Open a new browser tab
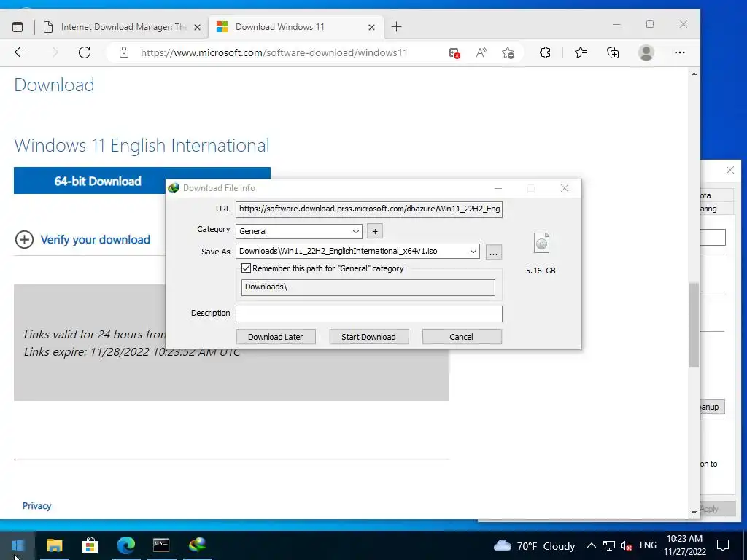The height and width of the screenshot is (560, 747). [396, 27]
